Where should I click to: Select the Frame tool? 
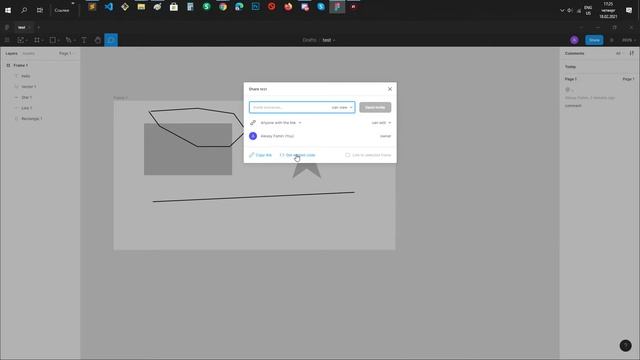tap(37, 40)
